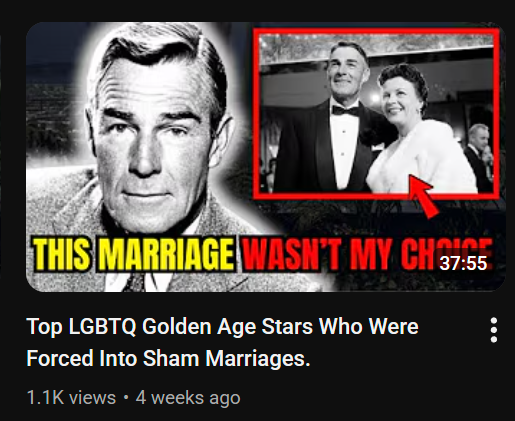This screenshot has height=421, width=515.
Task: Click the word 'MARRIAGE' in the yellow caption
Action: point(166,254)
